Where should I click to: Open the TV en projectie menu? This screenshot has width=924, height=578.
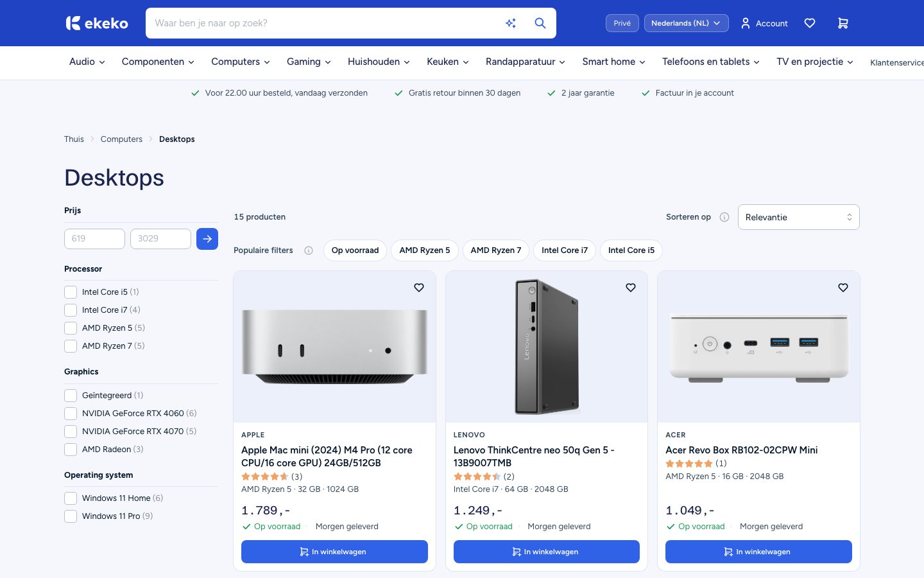[x=815, y=62]
